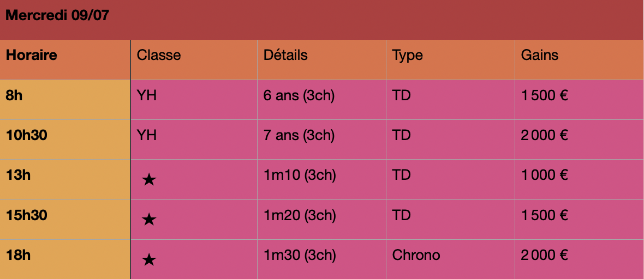Click the 2 000 € cell in the 18h row
Viewport: 644px width, 279px height.
[580, 259]
